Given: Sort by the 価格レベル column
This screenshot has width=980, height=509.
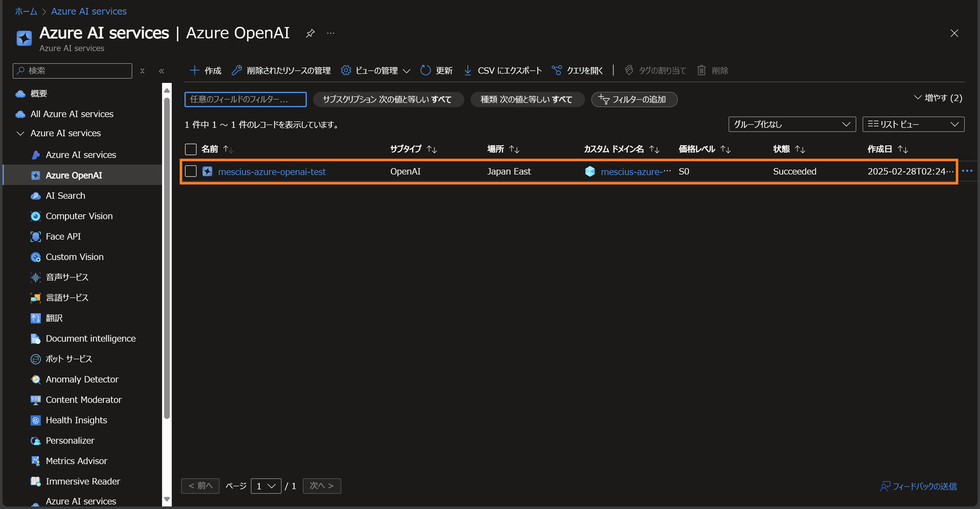Looking at the screenshot, I should coord(705,149).
